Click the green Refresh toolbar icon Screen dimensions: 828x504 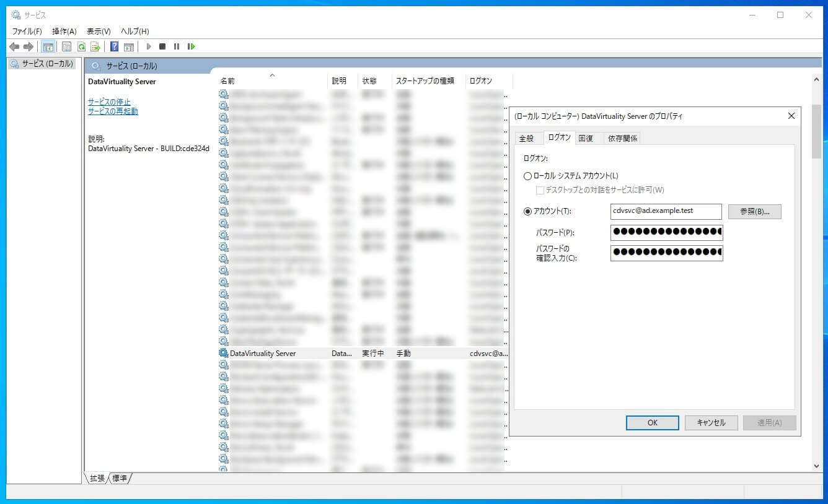coord(81,46)
